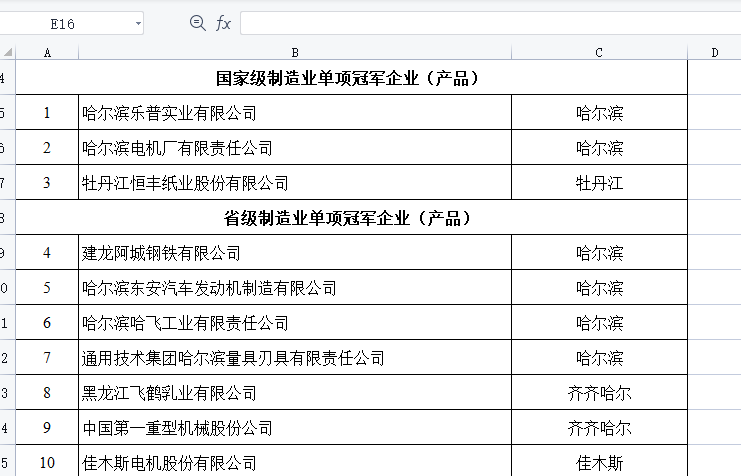Expand the Name Box dropdown arrow
The height and width of the screenshot is (476, 741).
click(x=138, y=23)
